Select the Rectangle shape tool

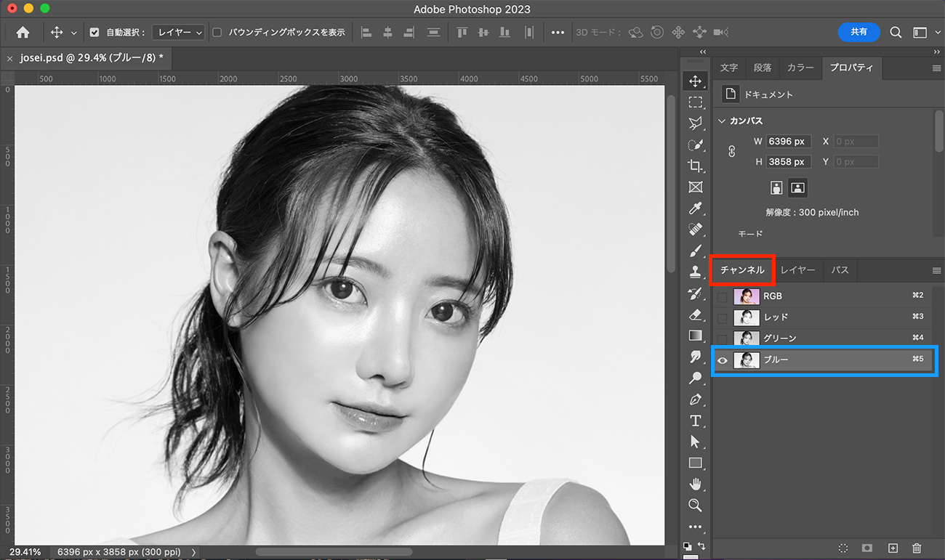point(696,463)
